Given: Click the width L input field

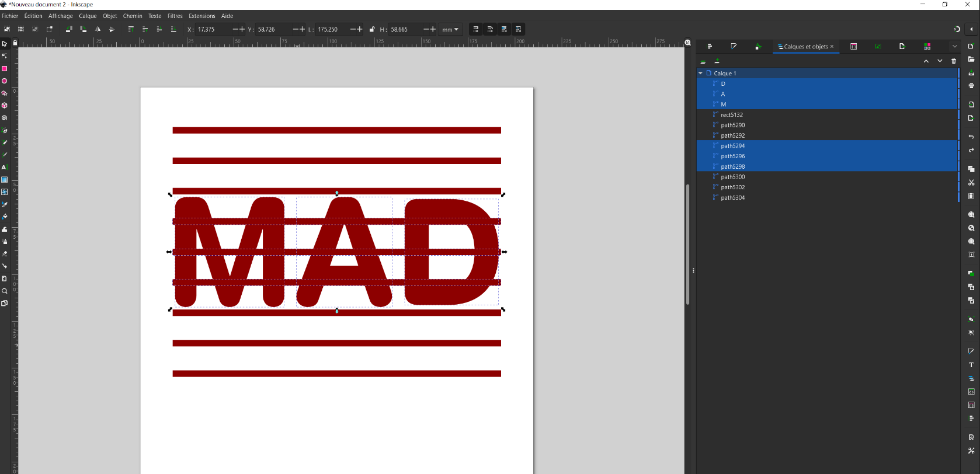Looking at the screenshot, I should [332, 29].
